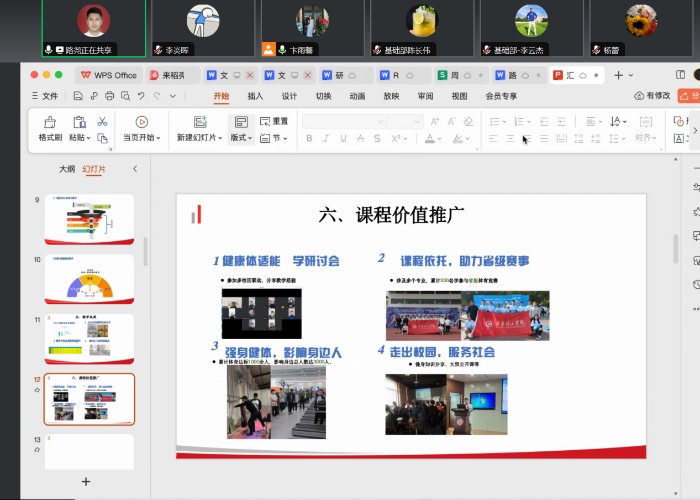
Task: Open the Align (对齐) dropdown
Action: click(x=646, y=138)
